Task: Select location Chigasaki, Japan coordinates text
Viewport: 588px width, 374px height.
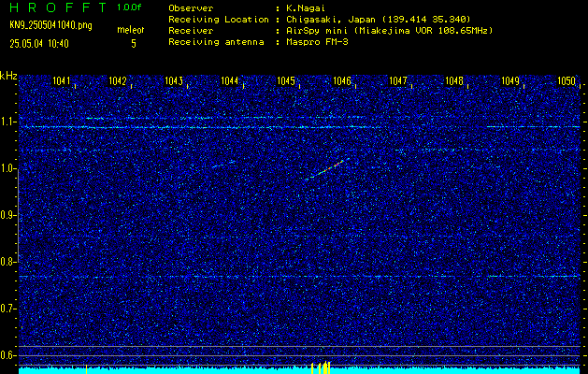Action: (379, 20)
